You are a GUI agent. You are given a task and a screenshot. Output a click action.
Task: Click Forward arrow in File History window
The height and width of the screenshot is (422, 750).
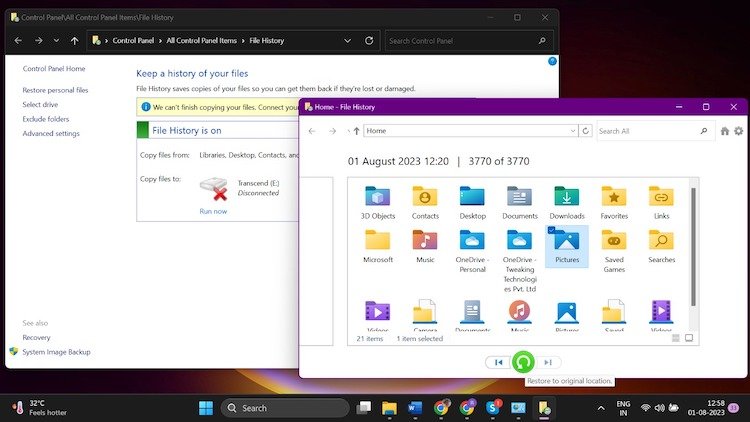point(332,131)
